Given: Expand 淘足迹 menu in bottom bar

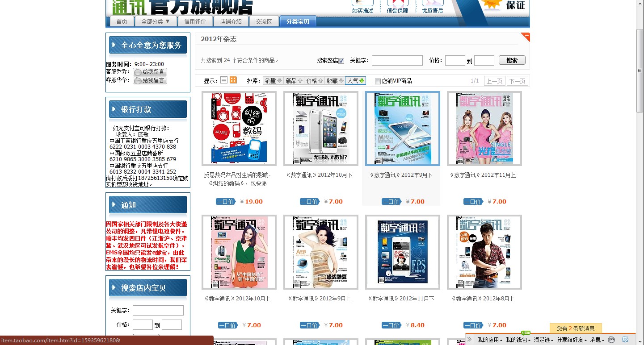Looking at the screenshot, I should (x=543, y=340).
